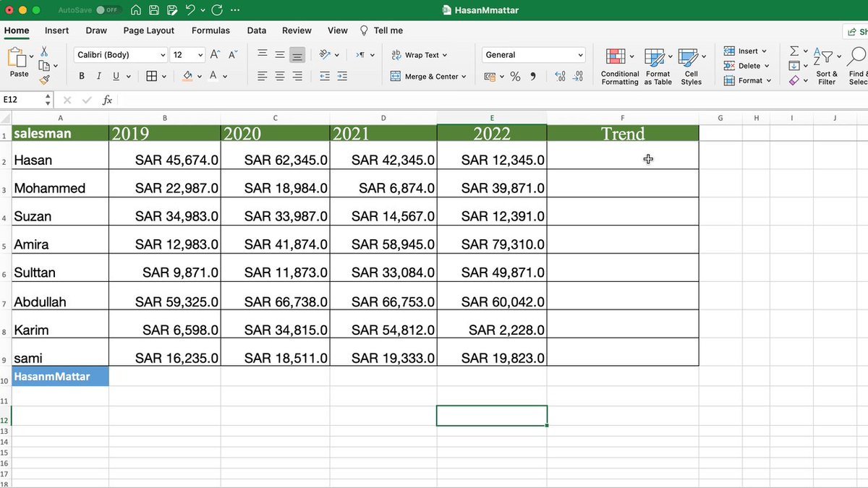Screen dimensions: 868x488
Task: Align text left in the cell
Action: (262, 76)
